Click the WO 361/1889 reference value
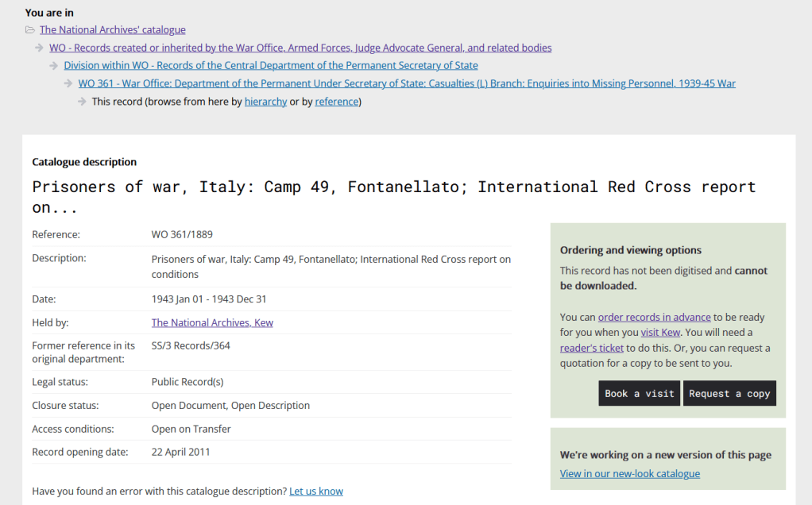 coord(182,235)
